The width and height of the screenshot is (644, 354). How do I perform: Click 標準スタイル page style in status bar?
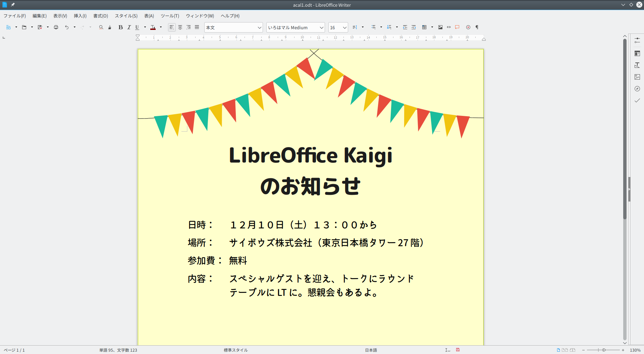click(236, 350)
